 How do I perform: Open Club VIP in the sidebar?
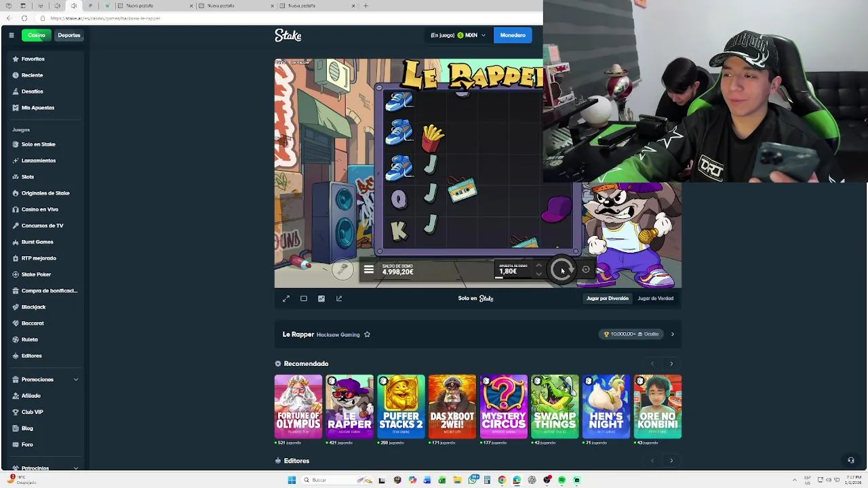point(32,412)
